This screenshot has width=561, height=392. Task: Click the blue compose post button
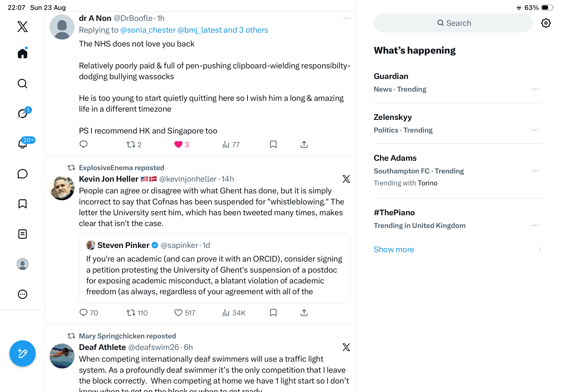coord(23,354)
